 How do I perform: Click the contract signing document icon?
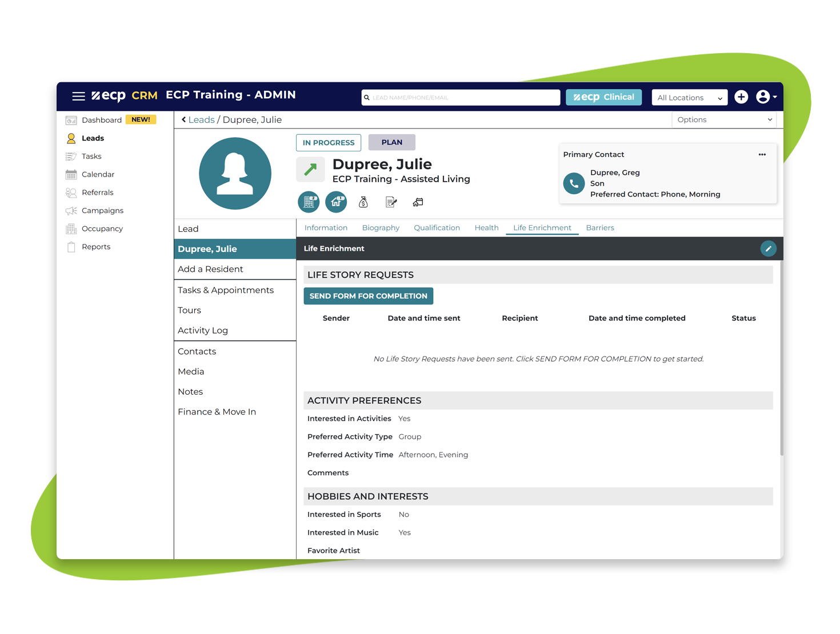[391, 202]
